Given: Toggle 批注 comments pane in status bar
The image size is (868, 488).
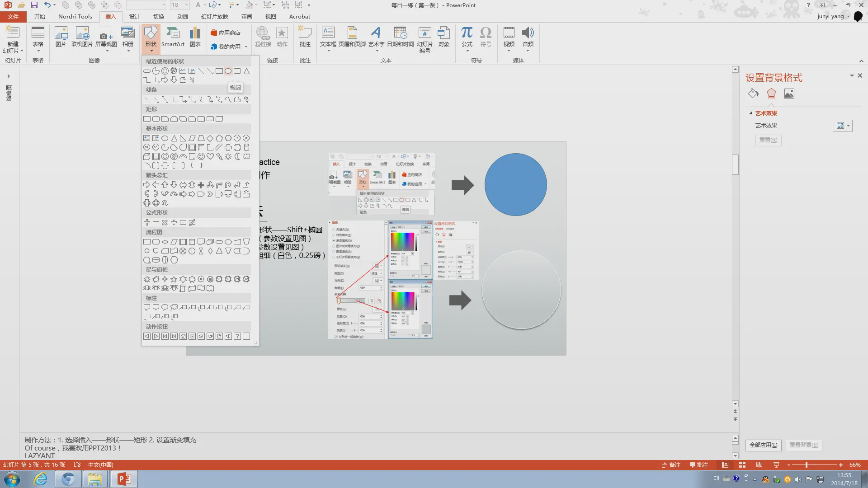Looking at the screenshot, I should (699, 465).
